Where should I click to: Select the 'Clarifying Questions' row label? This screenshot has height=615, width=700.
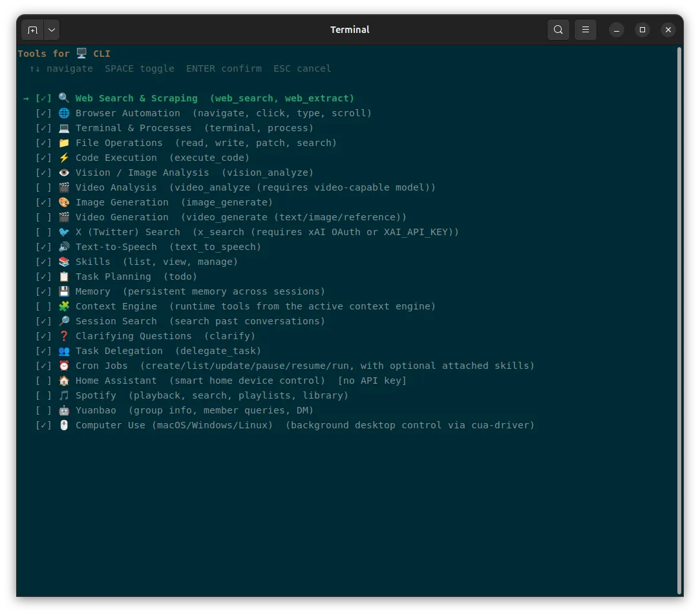tap(134, 336)
